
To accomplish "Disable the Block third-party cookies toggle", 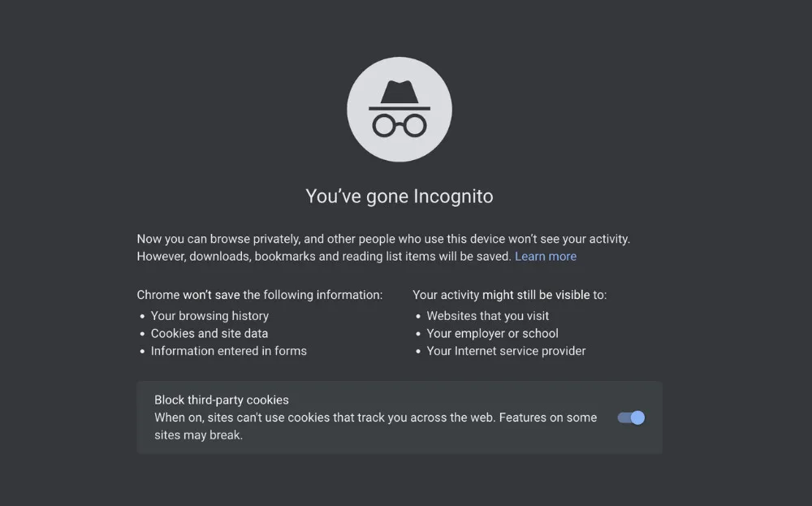I will (x=631, y=417).
